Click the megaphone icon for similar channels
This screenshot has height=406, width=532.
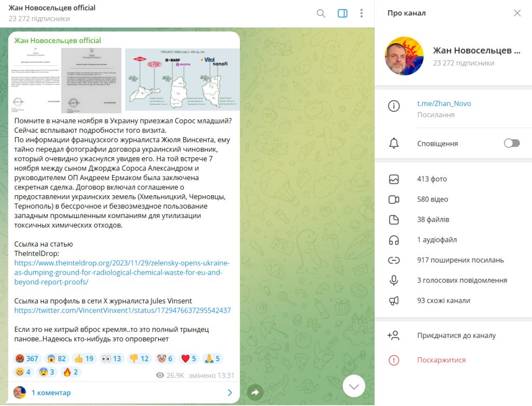tap(394, 301)
